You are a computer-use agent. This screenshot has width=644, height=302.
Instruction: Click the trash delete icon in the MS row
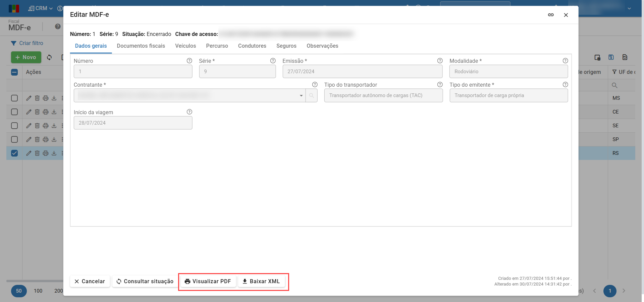[37, 98]
